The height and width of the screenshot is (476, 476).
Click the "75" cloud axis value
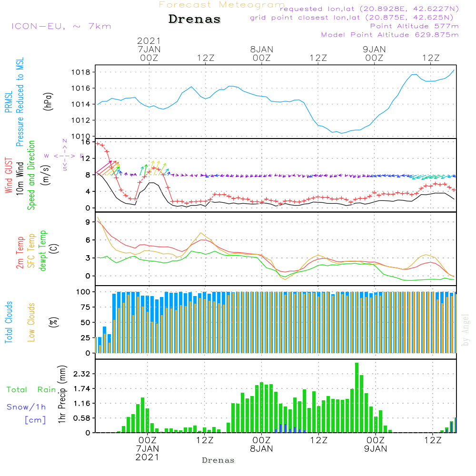click(x=86, y=307)
